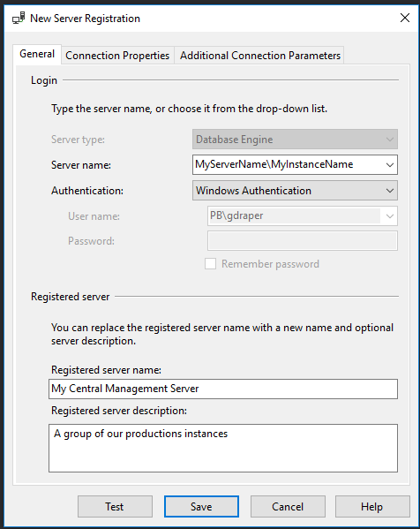Click the server registration icon in title bar

pyautogui.click(x=19, y=18)
